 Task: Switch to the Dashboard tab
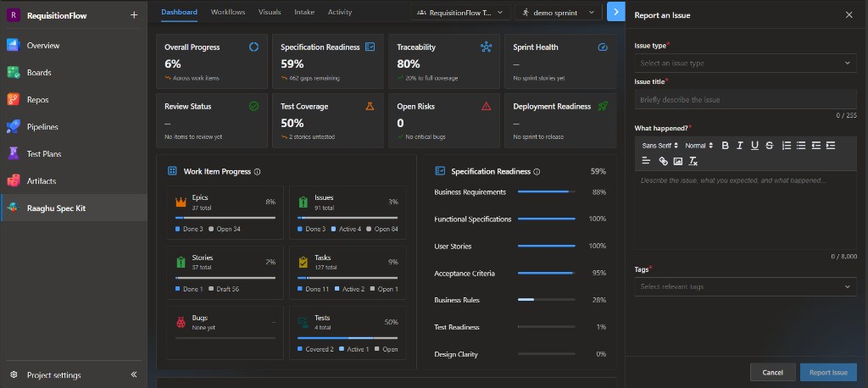coord(179,12)
